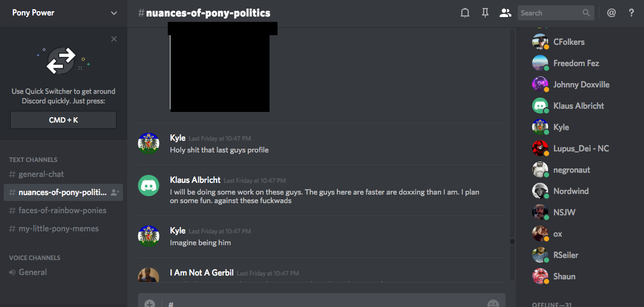Select Johnny Doxville in member list
644x307 pixels.
coord(581,84)
